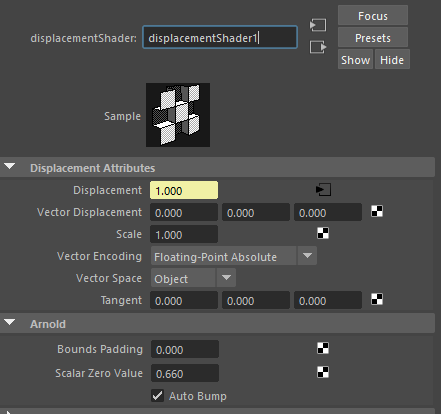
Task: Click the displacementShader name field
Action: [x=220, y=38]
